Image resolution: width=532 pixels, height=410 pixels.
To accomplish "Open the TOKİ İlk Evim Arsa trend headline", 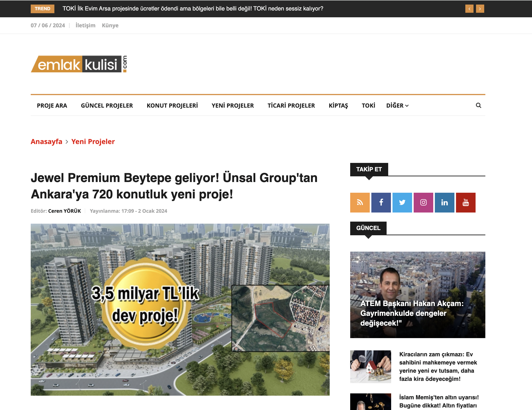I will point(193,8).
